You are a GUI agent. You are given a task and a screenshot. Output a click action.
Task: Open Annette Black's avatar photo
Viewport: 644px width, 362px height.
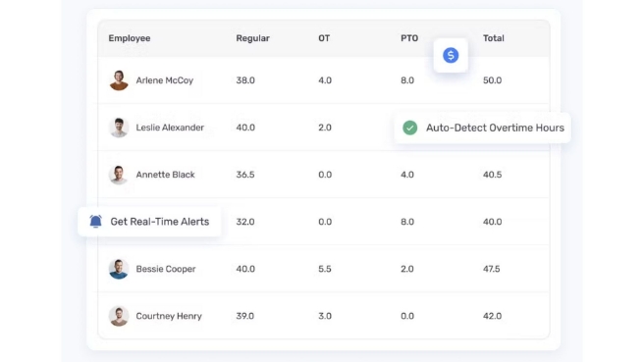[x=119, y=175]
